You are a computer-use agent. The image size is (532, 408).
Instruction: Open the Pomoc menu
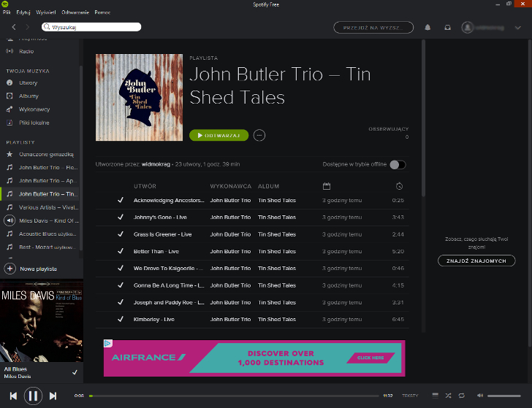[x=102, y=12]
